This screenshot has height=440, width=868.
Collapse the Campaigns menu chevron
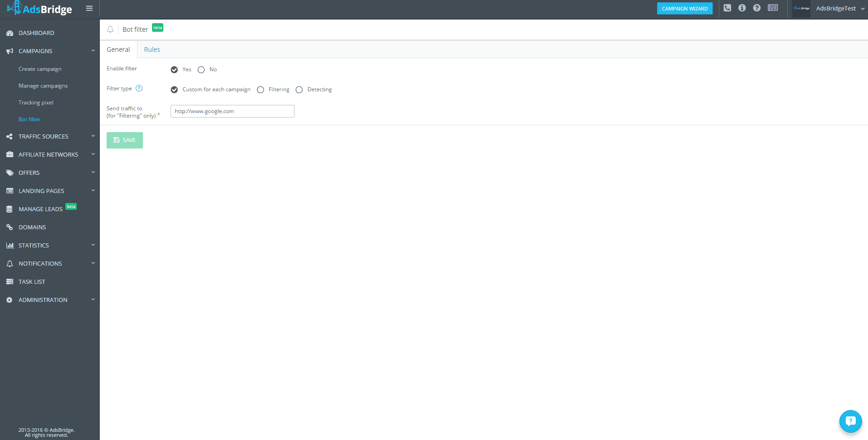(93, 51)
